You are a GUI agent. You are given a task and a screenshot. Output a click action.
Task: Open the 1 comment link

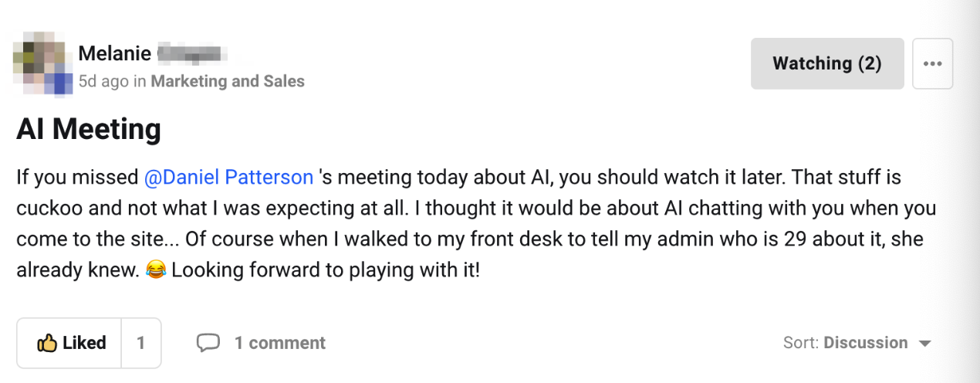(x=279, y=343)
